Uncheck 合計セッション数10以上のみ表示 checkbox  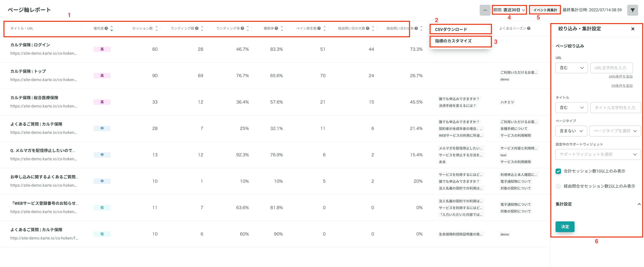pos(558,171)
